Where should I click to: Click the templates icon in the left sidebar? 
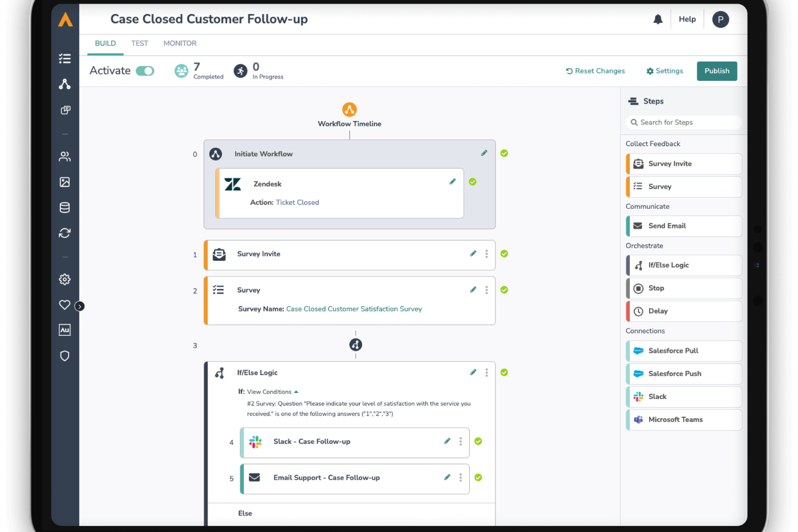coord(65,110)
